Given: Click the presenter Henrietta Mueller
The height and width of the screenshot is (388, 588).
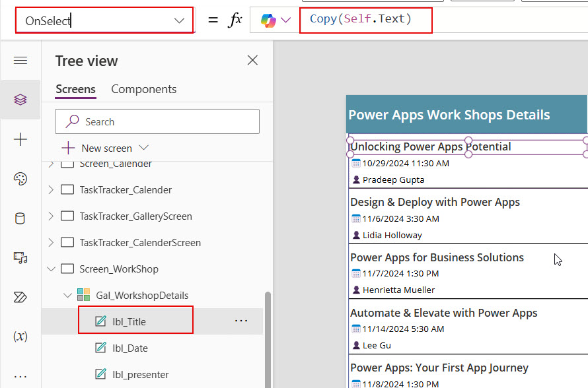Looking at the screenshot, I should pyautogui.click(x=398, y=290).
